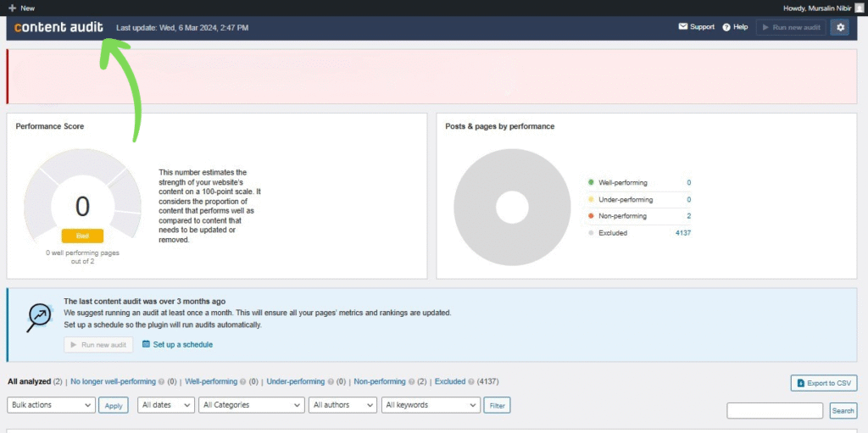The height and width of the screenshot is (433, 868).
Task: Click the yellow Bad score badge
Action: [x=82, y=236]
